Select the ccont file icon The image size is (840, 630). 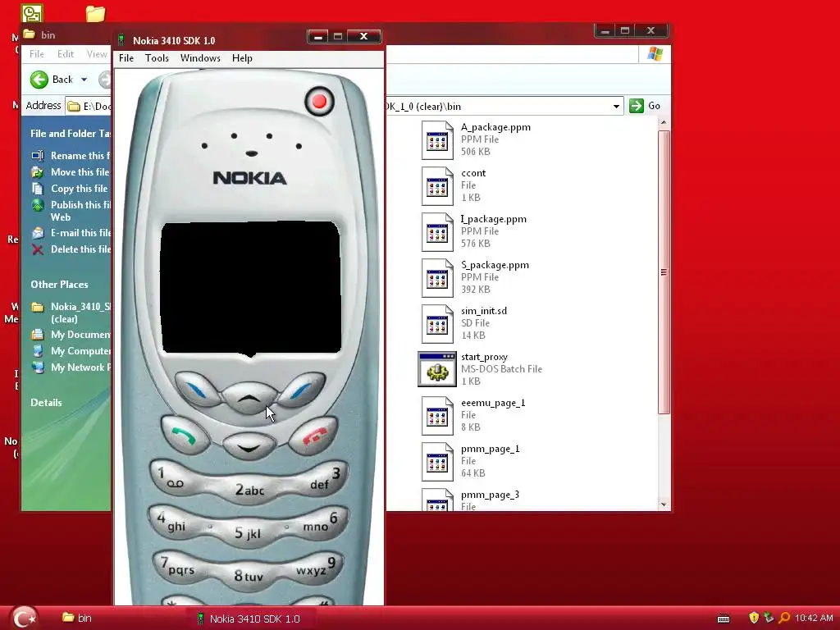pos(437,186)
